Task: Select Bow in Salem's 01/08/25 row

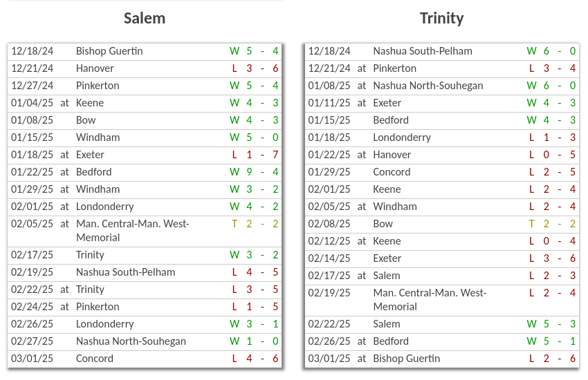Action: (86, 120)
